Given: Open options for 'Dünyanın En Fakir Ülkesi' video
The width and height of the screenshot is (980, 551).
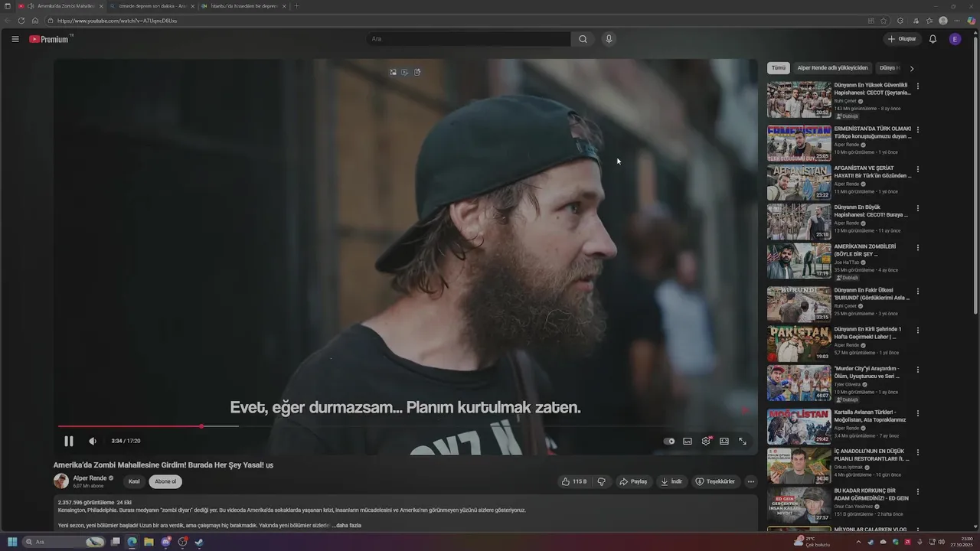Looking at the screenshot, I should click(x=918, y=292).
